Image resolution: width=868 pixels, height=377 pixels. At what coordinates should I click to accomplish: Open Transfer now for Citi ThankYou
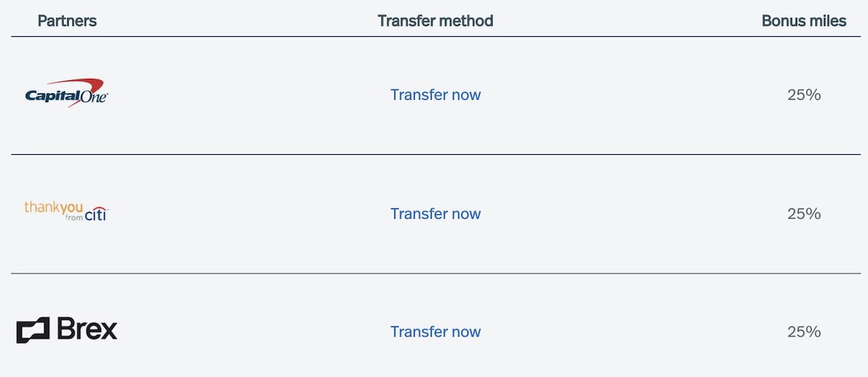435,213
